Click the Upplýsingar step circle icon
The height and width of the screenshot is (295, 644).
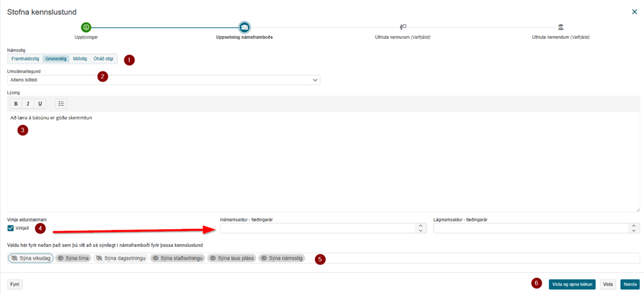tap(86, 27)
